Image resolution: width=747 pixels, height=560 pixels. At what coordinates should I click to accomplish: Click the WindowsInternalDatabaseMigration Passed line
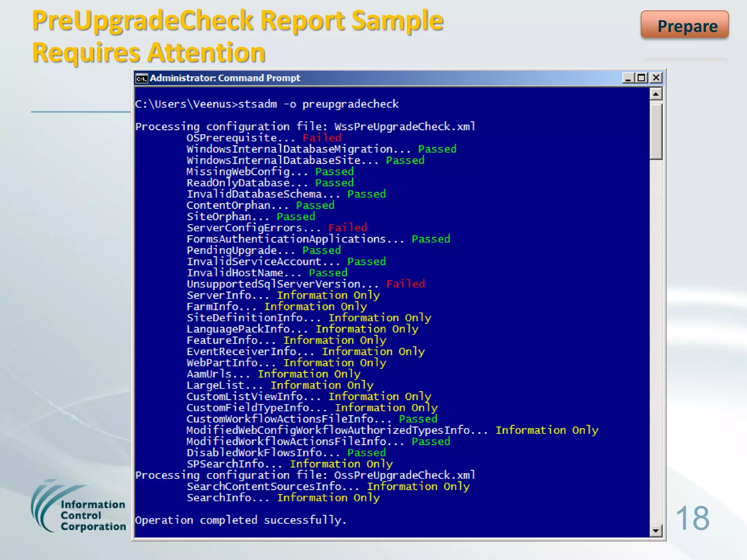(x=321, y=149)
